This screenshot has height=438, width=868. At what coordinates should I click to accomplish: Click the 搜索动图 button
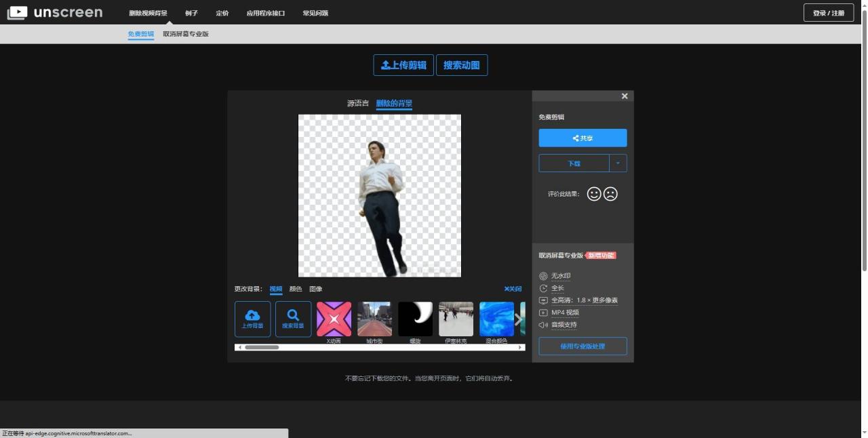click(x=462, y=65)
